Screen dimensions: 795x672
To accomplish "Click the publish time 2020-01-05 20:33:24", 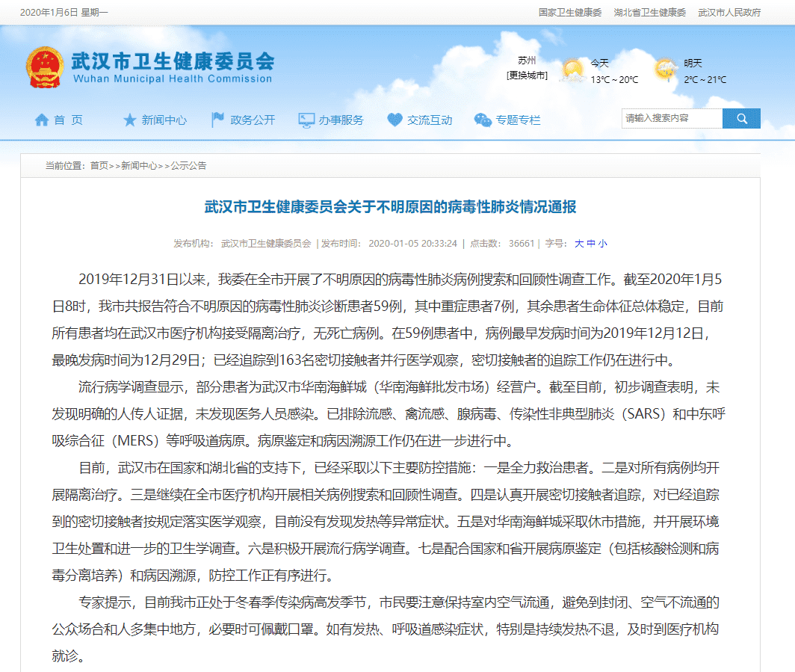I will tap(412, 244).
